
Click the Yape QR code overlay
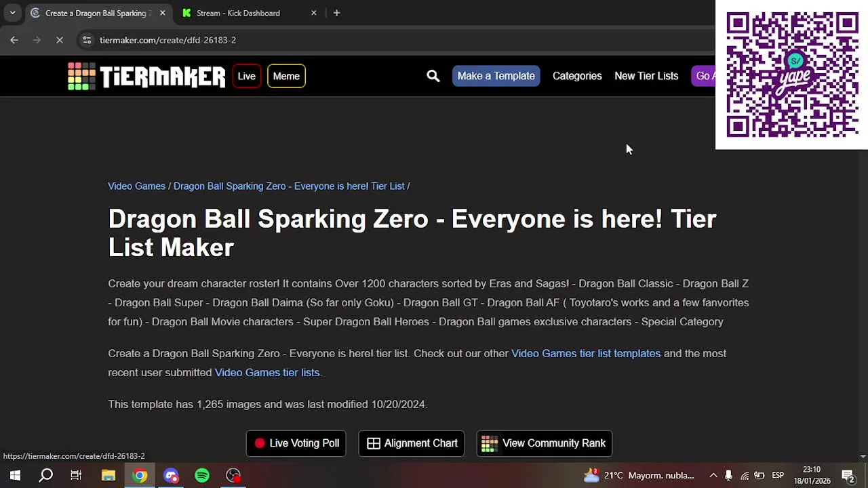coord(792,75)
